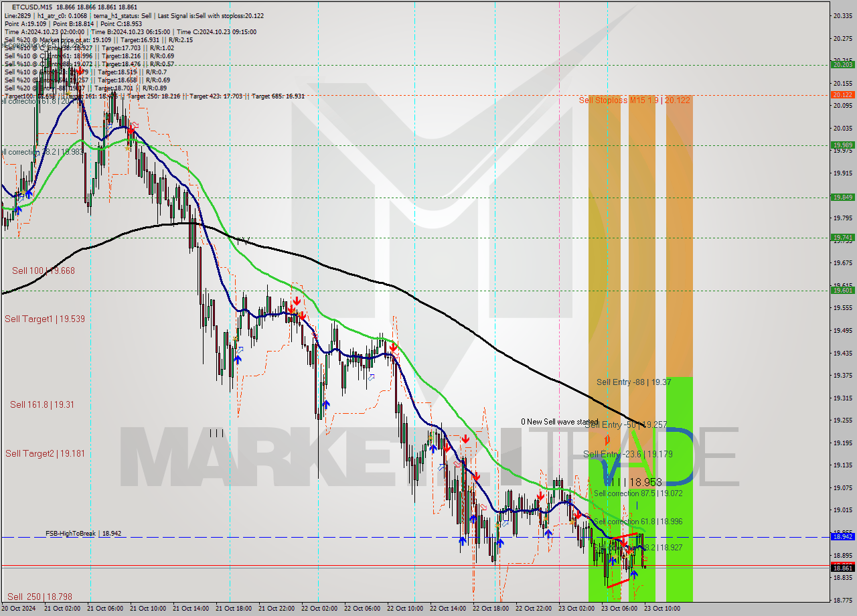Viewport: 857px width, 616px height.
Task: Click the '21 Oct 10:00' time label
Action: click(x=147, y=609)
